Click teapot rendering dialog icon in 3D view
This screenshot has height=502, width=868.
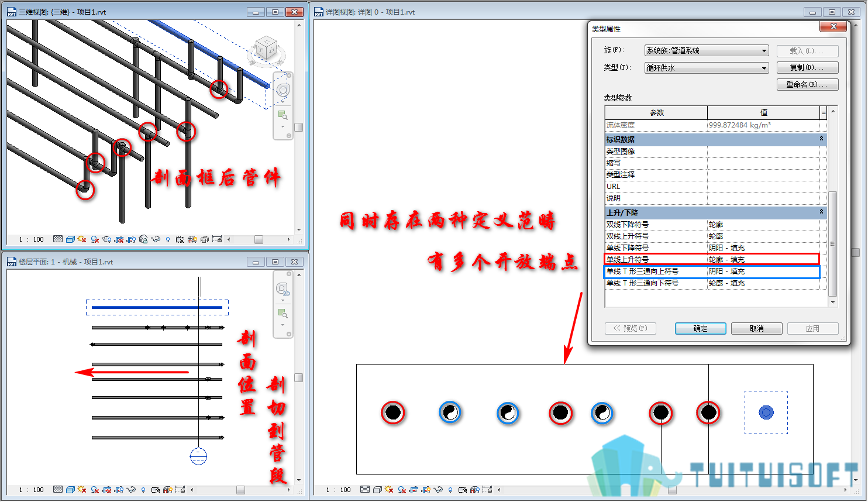(106, 239)
